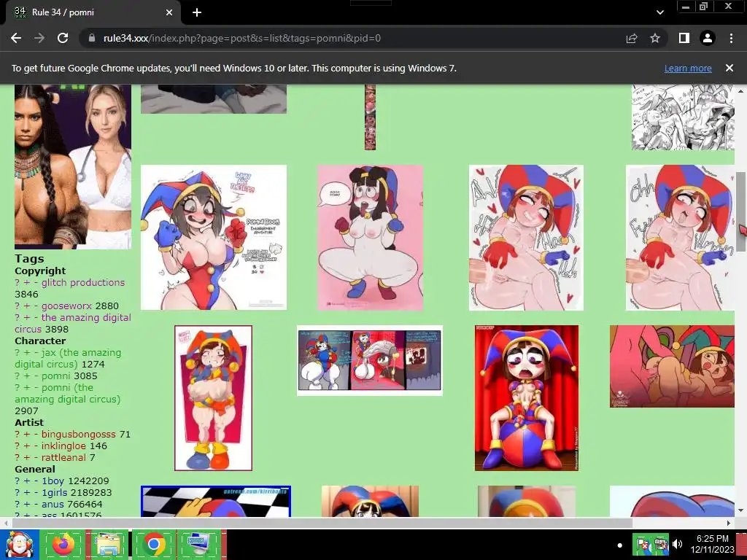Viewport: 747px width, 560px height.
Task: Open the network status tray icon
Action: pyautogui.click(x=659, y=544)
